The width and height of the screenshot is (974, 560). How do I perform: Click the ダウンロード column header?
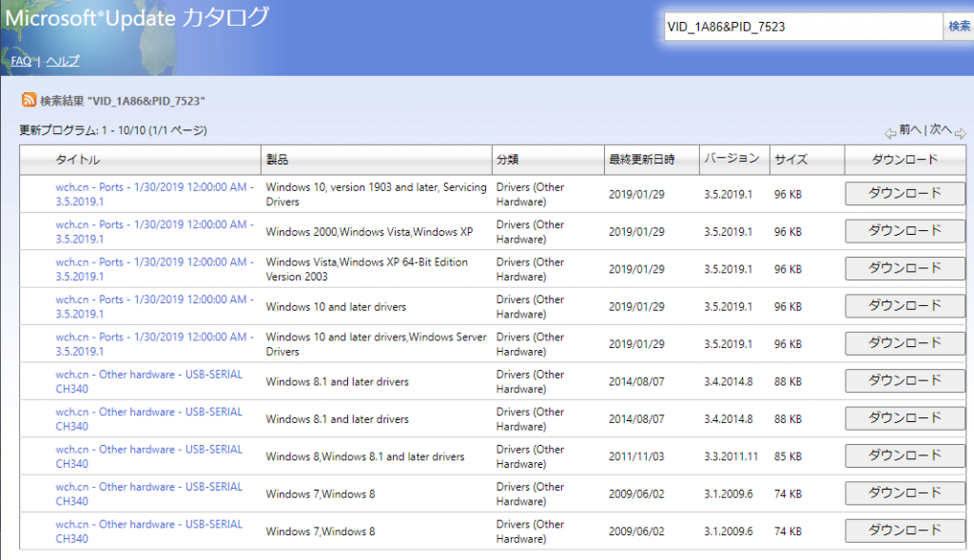coord(905,160)
